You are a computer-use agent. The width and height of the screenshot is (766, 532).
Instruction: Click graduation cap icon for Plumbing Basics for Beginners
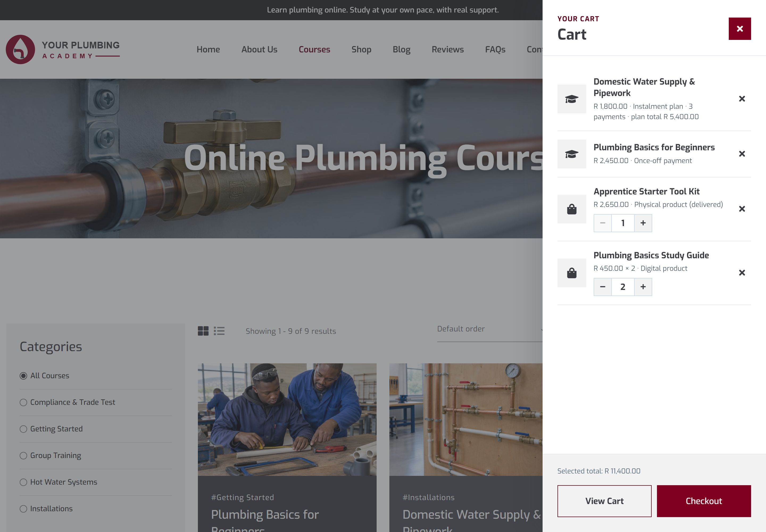(x=572, y=154)
